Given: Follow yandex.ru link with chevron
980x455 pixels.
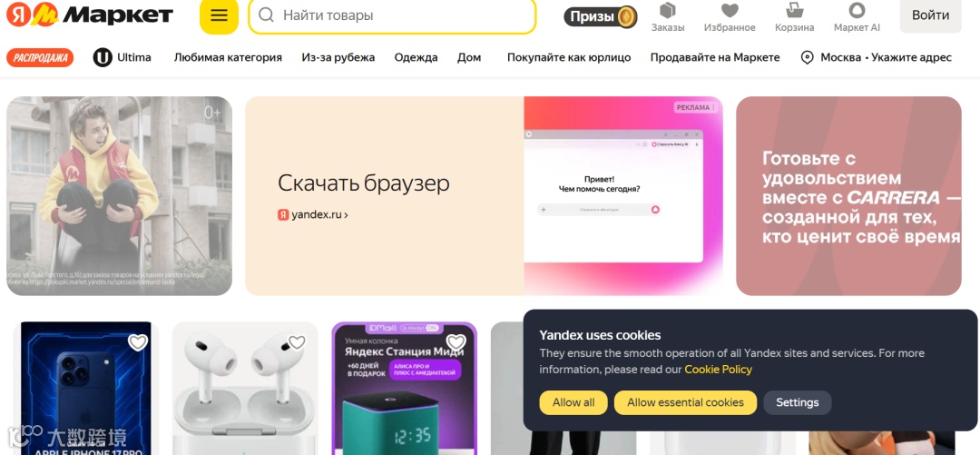Looking at the screenshot, I should pos(313,214).
